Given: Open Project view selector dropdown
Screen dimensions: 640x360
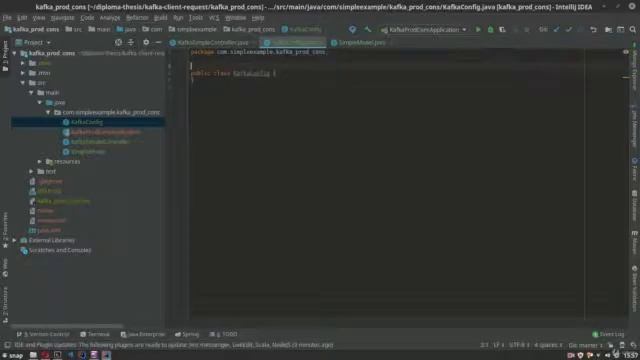Looking at the screenshot, I should [33, 42].
